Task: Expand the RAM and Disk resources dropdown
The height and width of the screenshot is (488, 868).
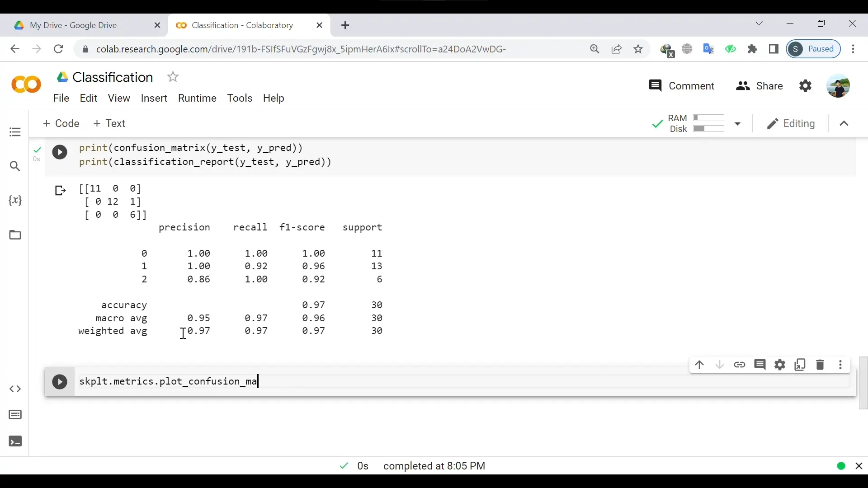Action: click(x=738, y=124)
